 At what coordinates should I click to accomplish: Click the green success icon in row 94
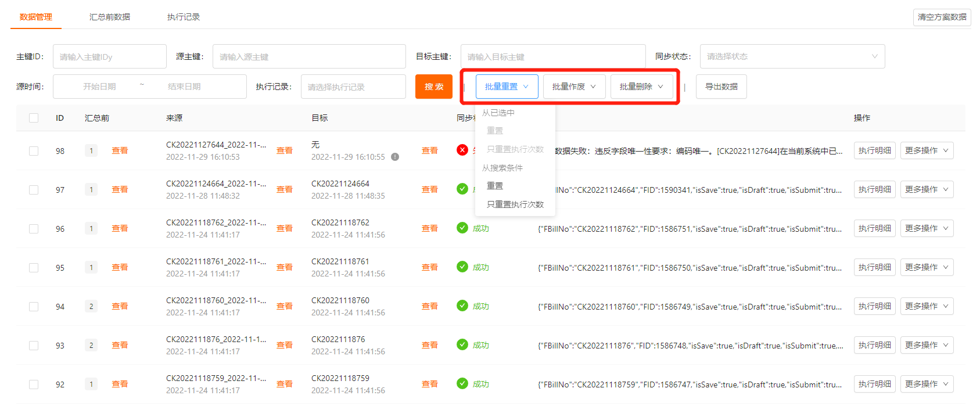[x=462, y=306]
